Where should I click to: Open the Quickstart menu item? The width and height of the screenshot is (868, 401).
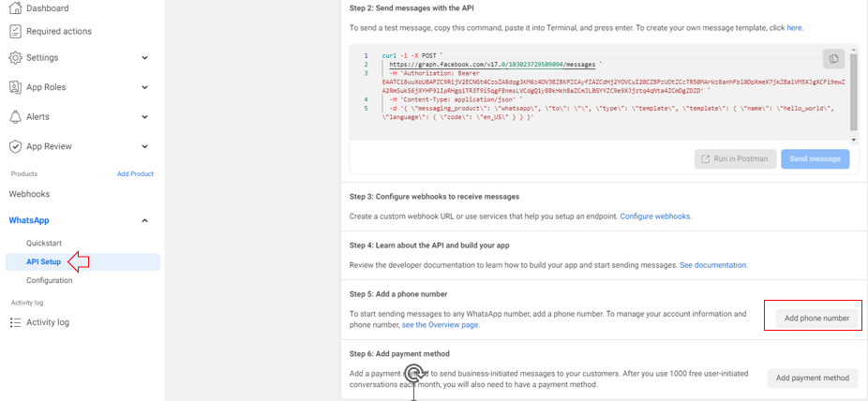click(44, 243)
